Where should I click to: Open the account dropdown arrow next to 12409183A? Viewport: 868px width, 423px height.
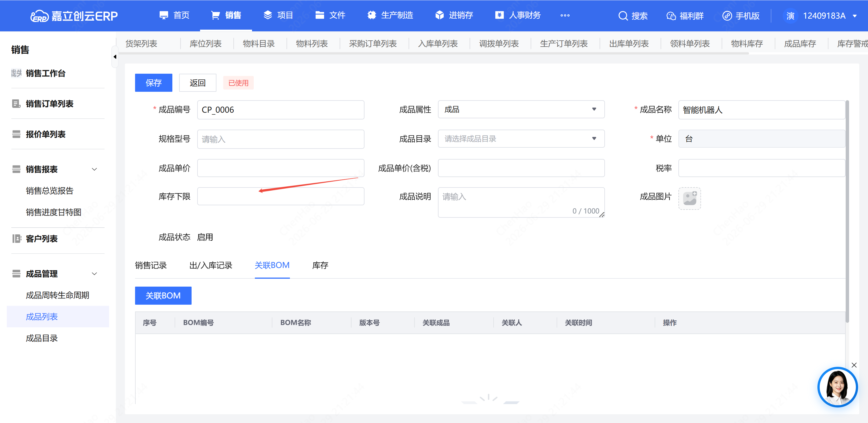tap(854, 16)
